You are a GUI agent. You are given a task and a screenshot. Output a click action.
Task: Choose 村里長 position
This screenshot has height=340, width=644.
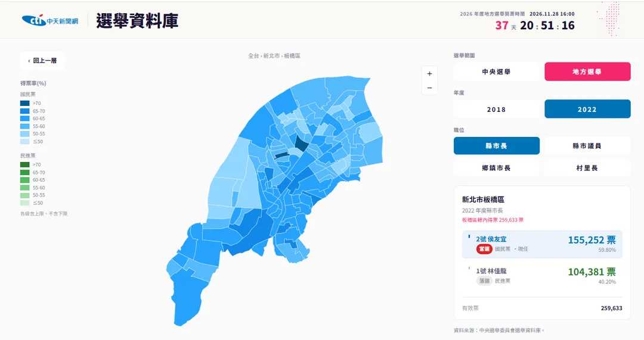click(587, 168)
